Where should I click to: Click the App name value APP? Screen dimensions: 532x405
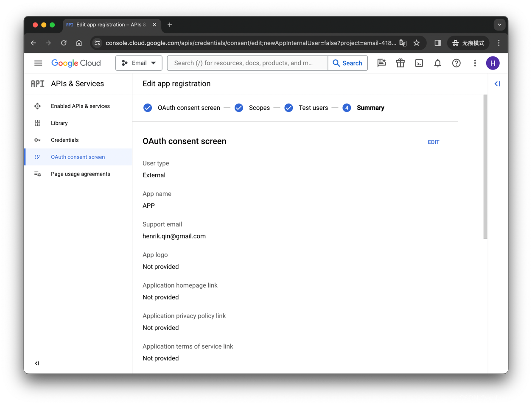148,206
